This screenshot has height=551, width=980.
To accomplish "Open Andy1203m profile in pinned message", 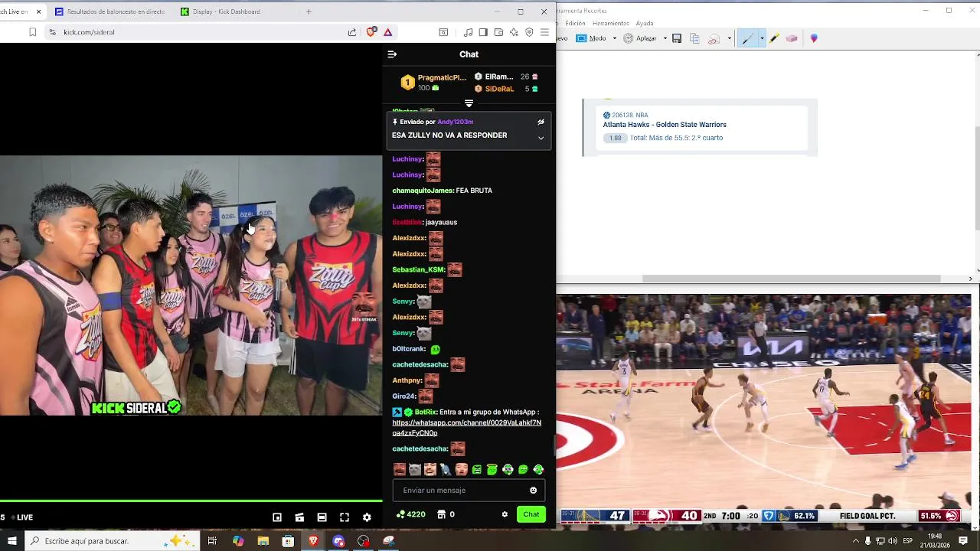I will (x=455, y=122).
